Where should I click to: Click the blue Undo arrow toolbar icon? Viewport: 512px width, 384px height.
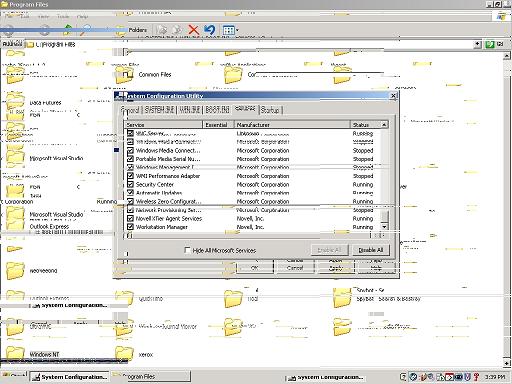[x=210, y=30]
